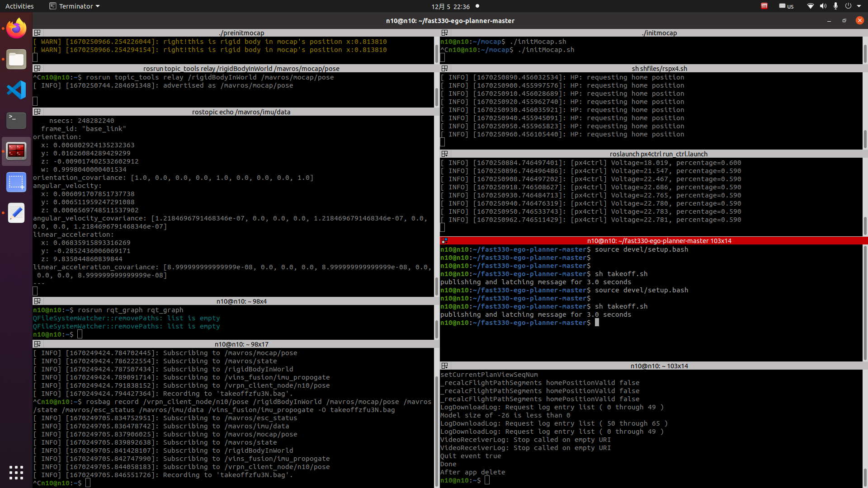Open the Activities overview
868x488 pixels.
pos(19,6)
